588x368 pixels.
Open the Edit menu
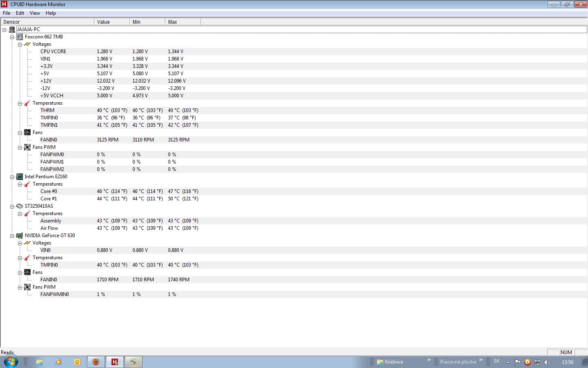[x=20, y=13]
